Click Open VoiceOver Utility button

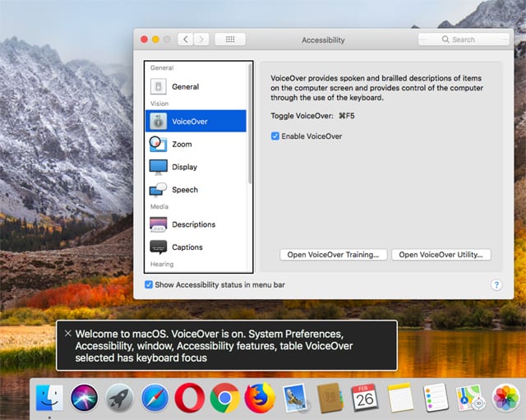point(441,255)
